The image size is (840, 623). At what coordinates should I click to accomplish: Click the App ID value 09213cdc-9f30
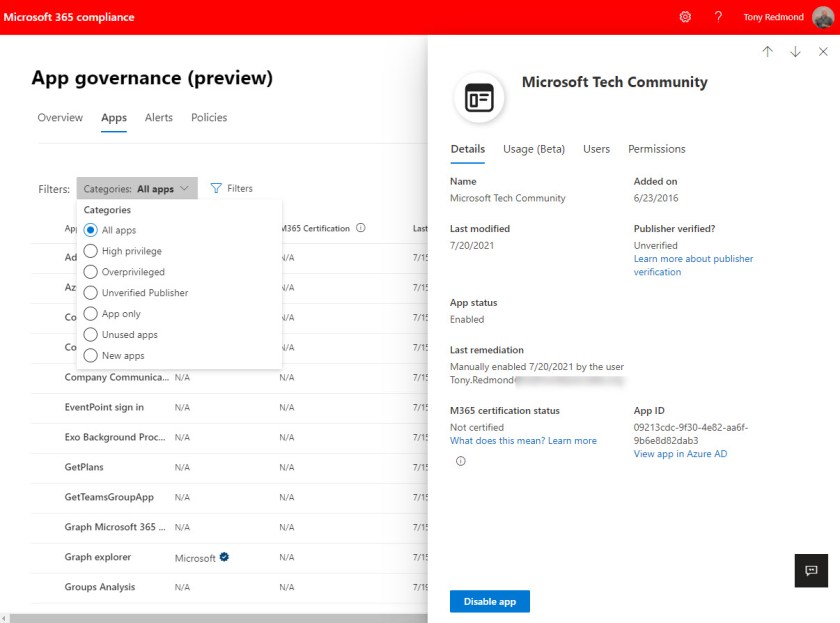[691, 434]
